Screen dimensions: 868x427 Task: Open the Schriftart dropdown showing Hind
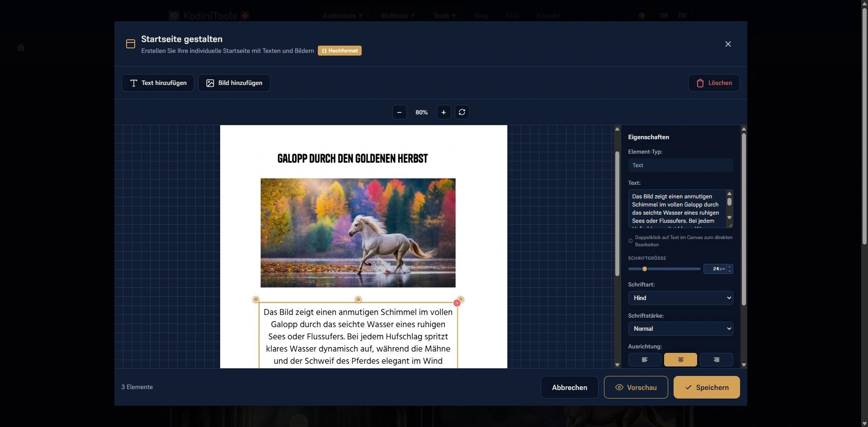point(680,298)
